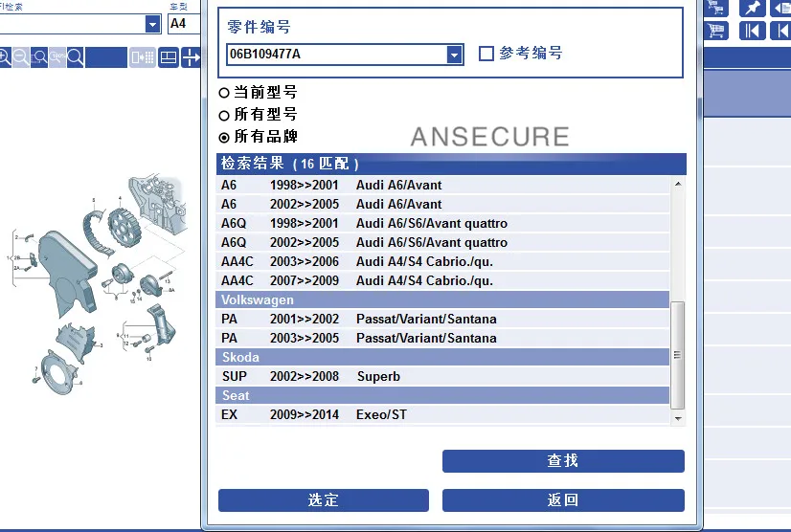Image resolution: width=791 pixels, height=532 pixels.
Task: Open the single shopping cart list icon
Action: click(x=716, y=31)
